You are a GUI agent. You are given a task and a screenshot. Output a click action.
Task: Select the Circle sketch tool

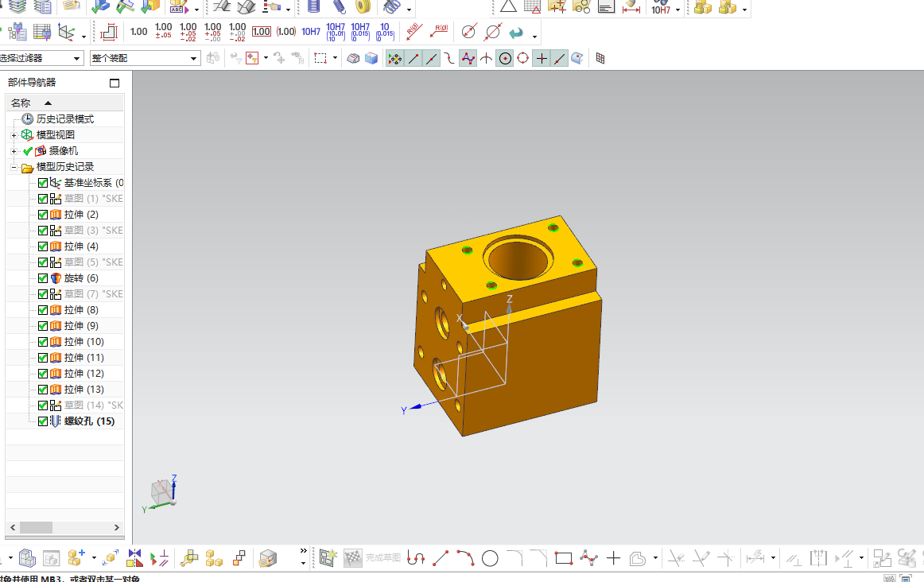tap(490, 558)
